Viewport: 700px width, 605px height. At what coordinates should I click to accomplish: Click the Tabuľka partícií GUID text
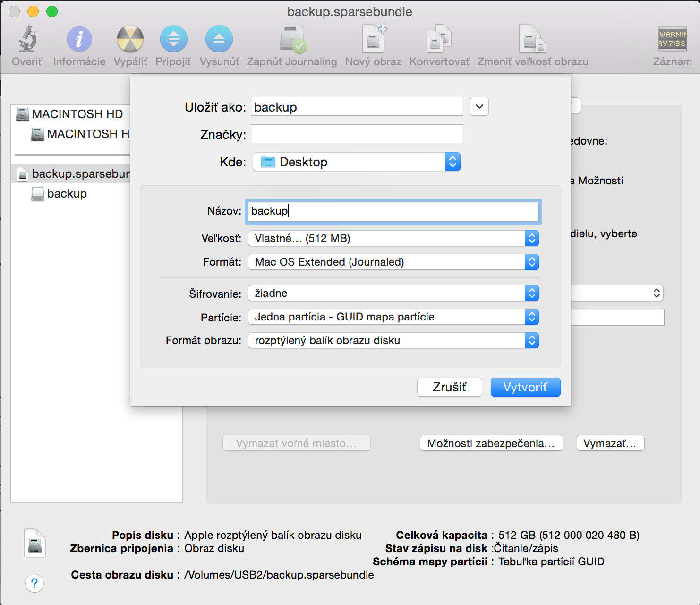tap(551, 562)
